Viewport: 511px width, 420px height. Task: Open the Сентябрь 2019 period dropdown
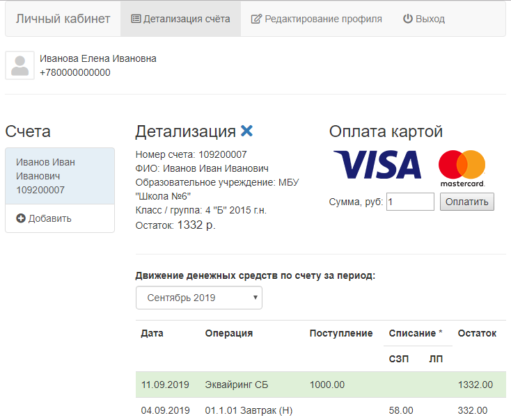click(x=199, y=298)
